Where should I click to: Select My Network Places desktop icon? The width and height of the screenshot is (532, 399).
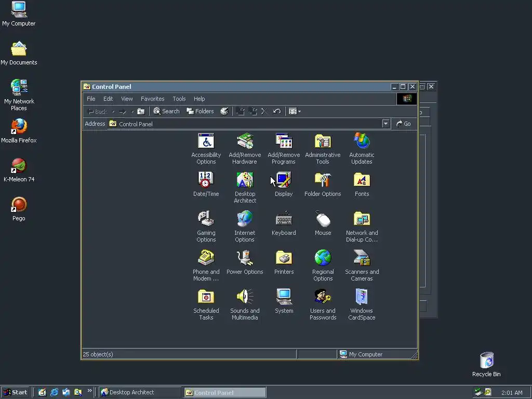(19, 95)
